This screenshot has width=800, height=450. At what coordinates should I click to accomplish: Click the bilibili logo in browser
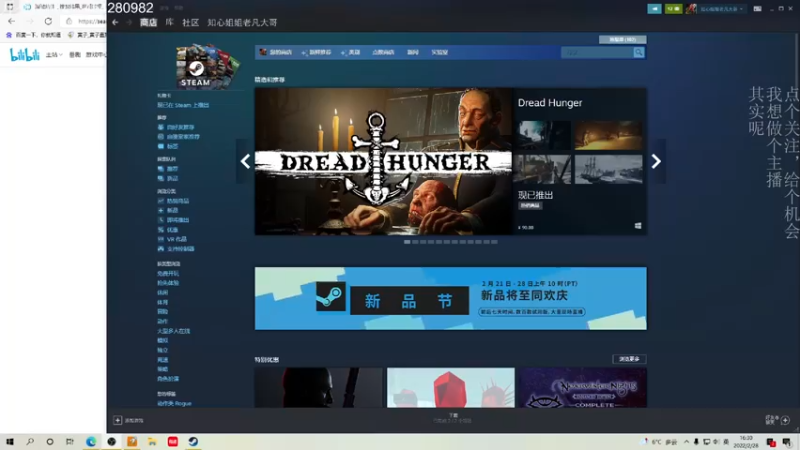tap(24, 55)
